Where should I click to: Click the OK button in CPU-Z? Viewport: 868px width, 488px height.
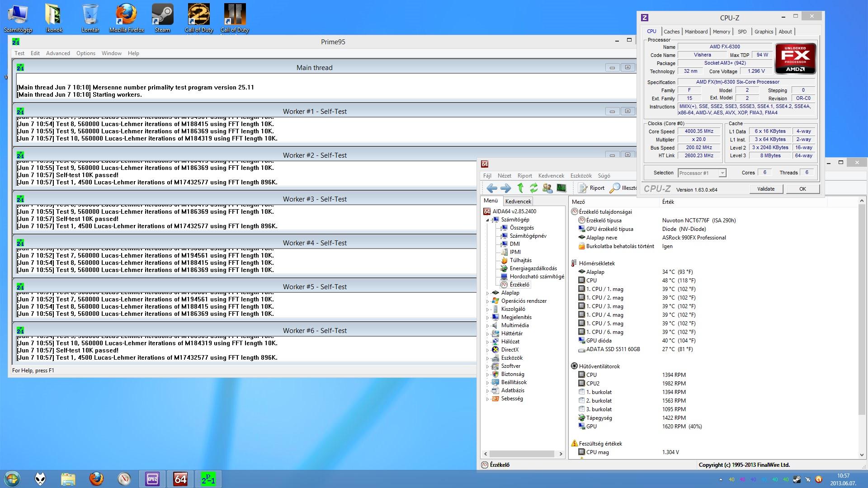802,189
